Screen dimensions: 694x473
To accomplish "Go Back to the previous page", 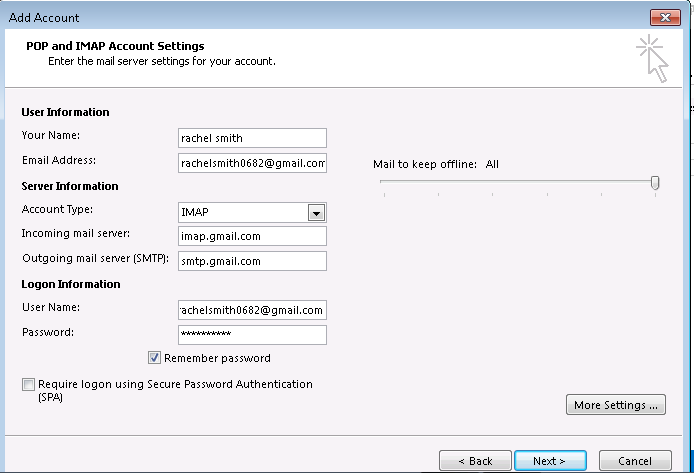I will [x=475, y=461].
